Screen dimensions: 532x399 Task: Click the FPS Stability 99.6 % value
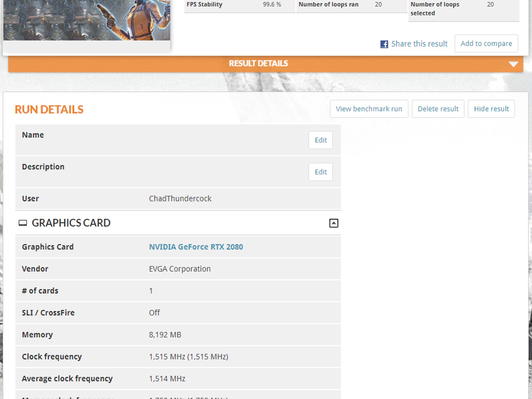(272, 4)
